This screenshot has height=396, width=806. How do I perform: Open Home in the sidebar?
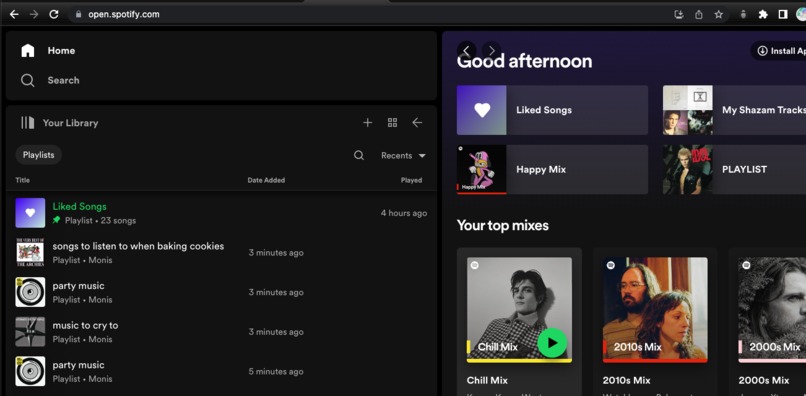[x=61, y=50]
